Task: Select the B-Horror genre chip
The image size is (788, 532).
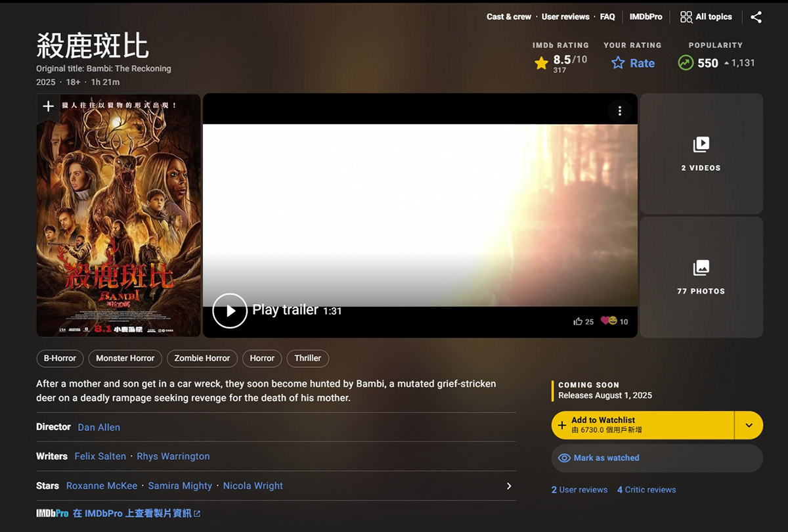Action: [x=60, y=359]
